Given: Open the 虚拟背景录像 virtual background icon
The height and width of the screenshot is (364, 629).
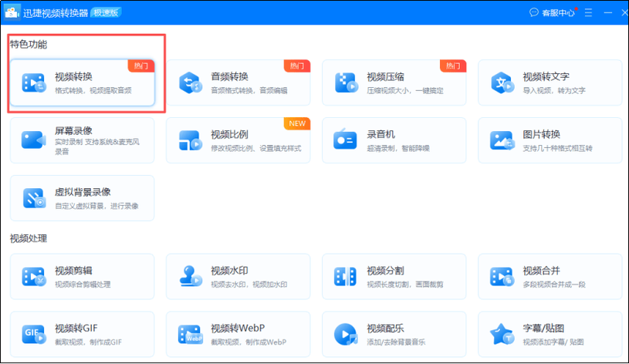Looking at the screenshot, I should click(34, 198).
